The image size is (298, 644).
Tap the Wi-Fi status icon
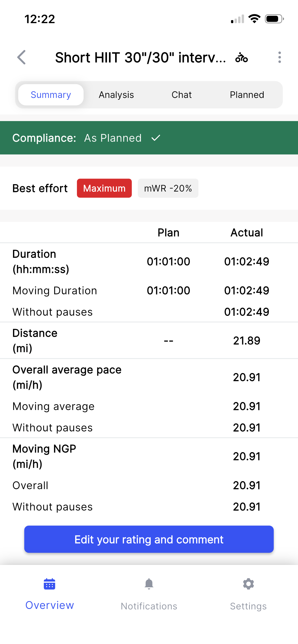pyautogui.click(x=254, y=19)
